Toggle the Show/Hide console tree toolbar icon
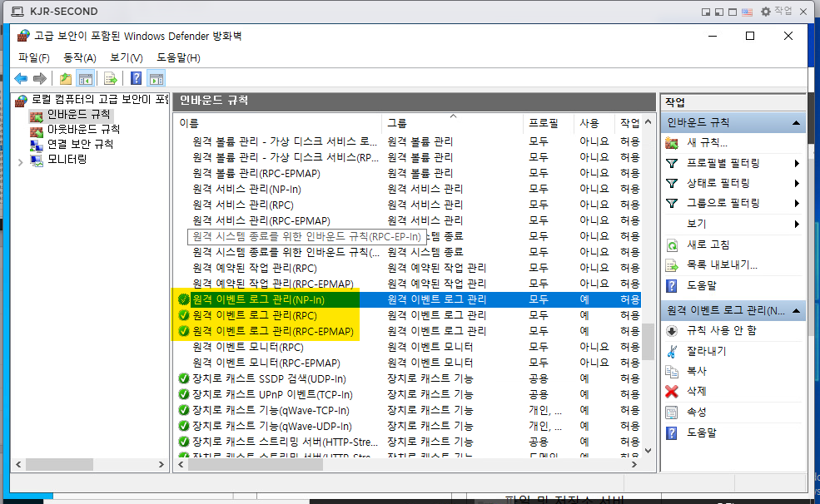The image size is (820, 504). 85,79
